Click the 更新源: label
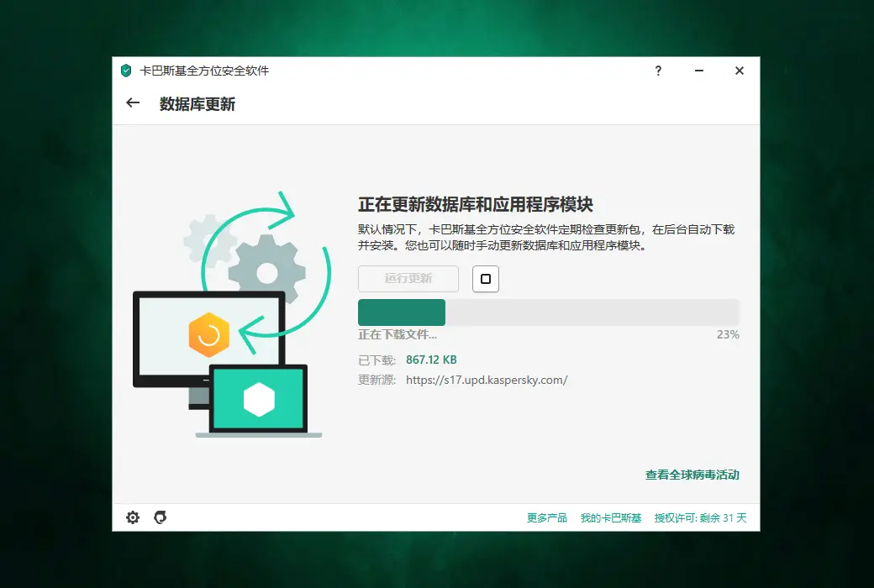This screenshot has width=874, height=588. tap(376, 381)
